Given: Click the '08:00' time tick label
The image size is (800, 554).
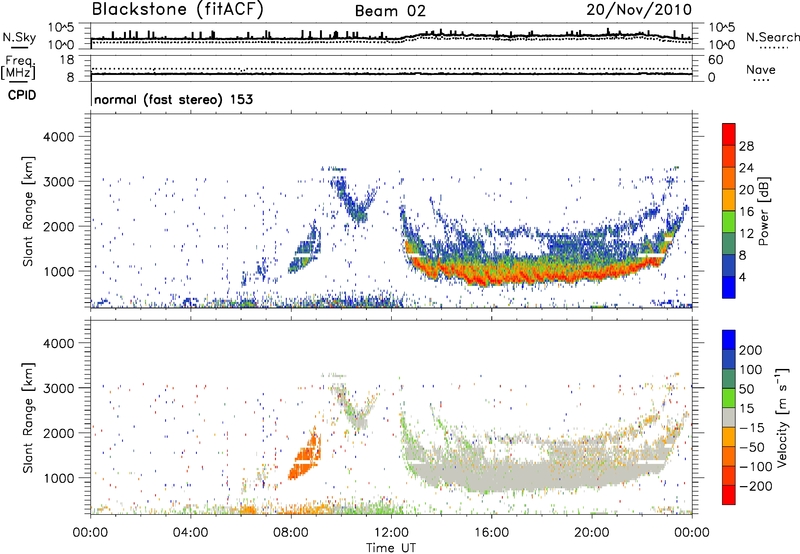Looking at the screenshot, I should [291, 533].
